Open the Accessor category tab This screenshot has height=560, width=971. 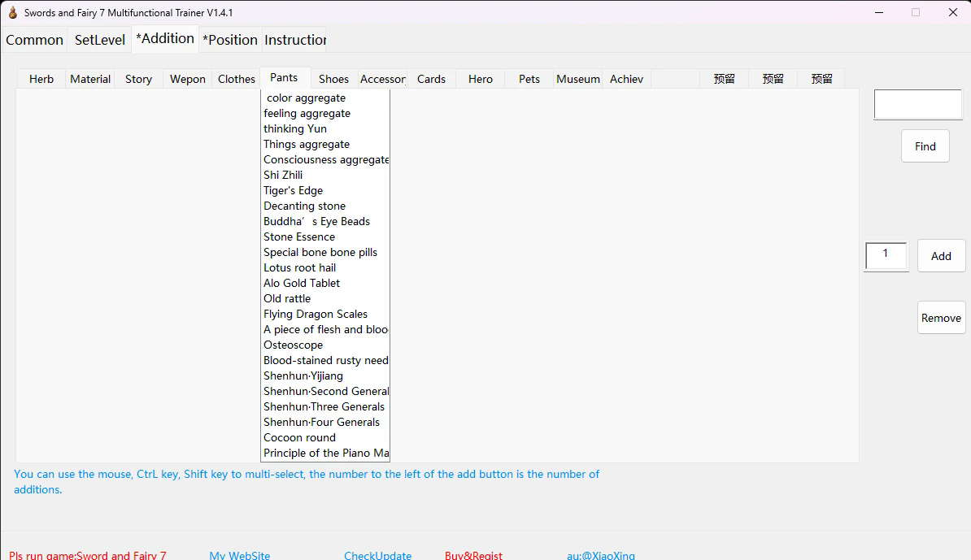pos(383,79)
